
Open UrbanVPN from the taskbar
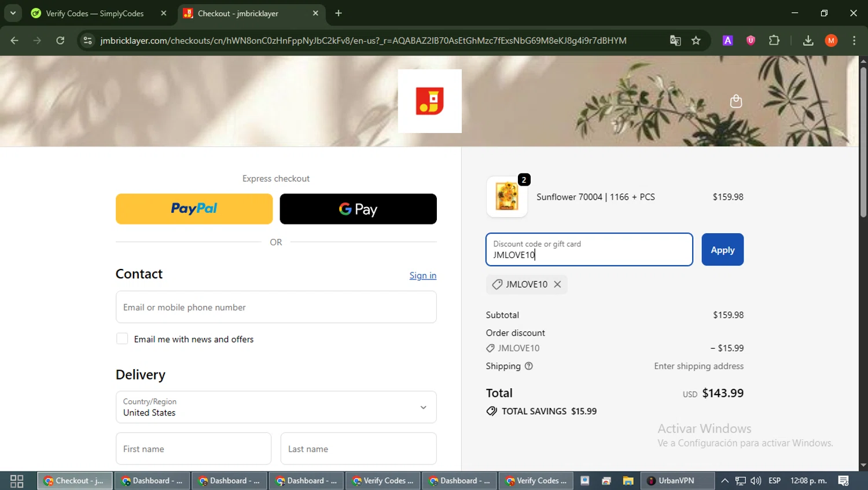tap(677, 481)
